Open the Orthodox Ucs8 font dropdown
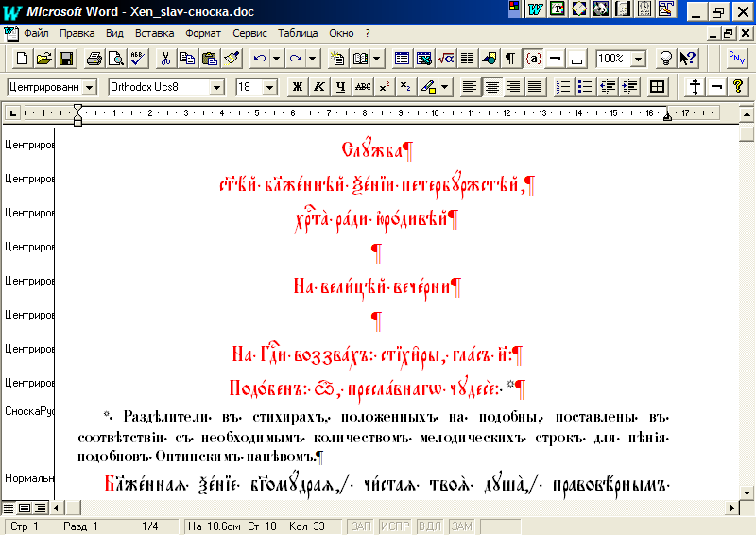 (x=216, y=87)
